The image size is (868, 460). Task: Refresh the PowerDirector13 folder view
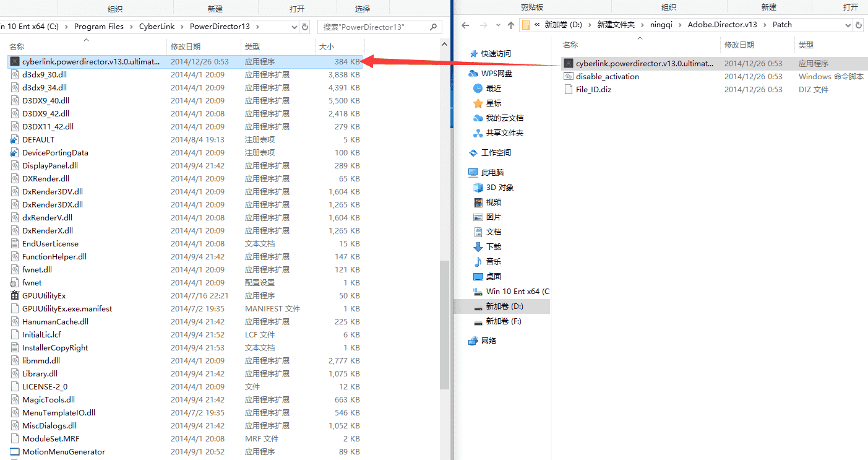coord(304,27)
